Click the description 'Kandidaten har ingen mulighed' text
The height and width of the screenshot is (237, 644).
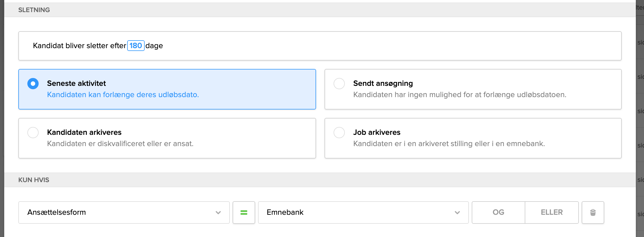(460, 95)
